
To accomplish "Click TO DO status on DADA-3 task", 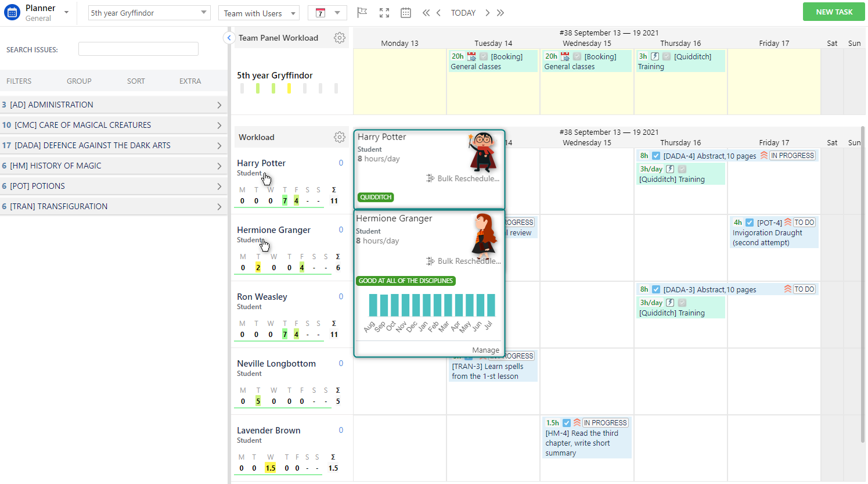I will click(x=804, y=289).
